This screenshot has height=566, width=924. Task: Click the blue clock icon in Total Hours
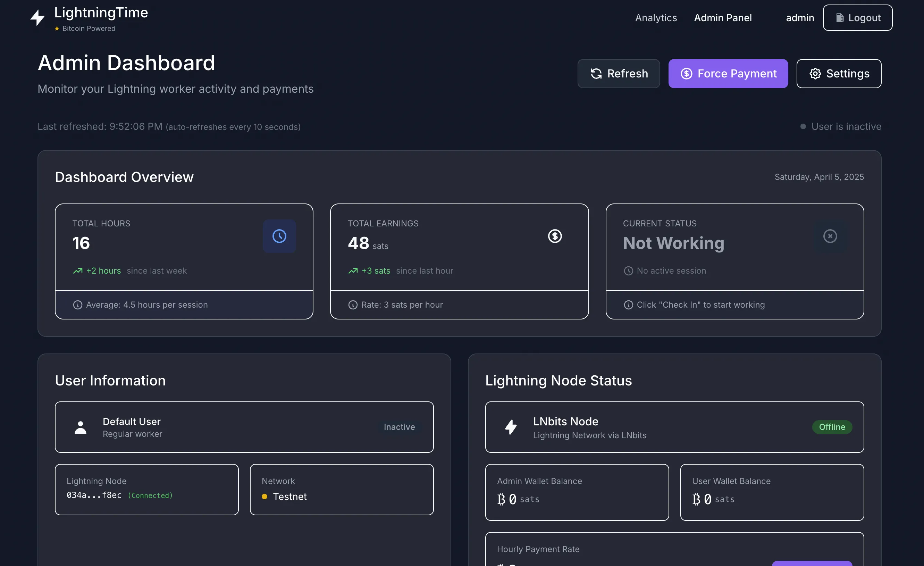coord(279,236)
